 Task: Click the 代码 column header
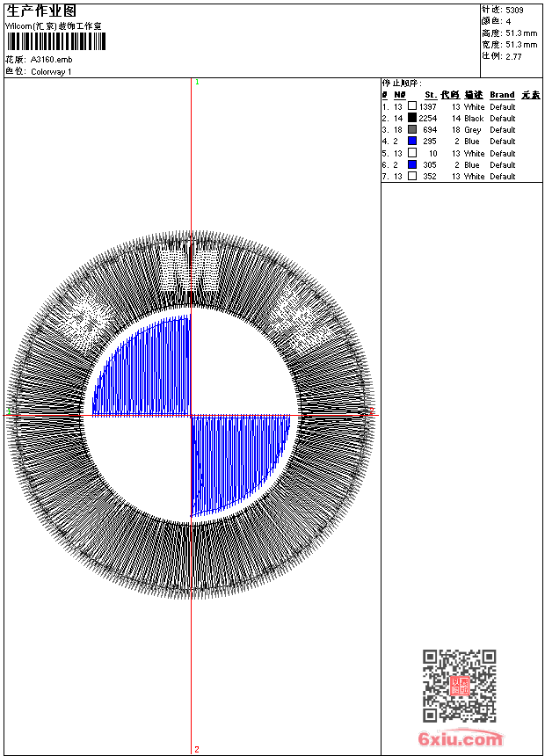[450, 95]
